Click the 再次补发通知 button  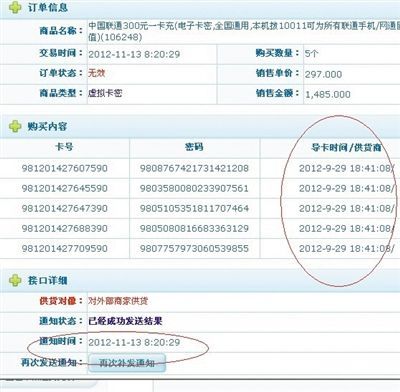point(127,363)
